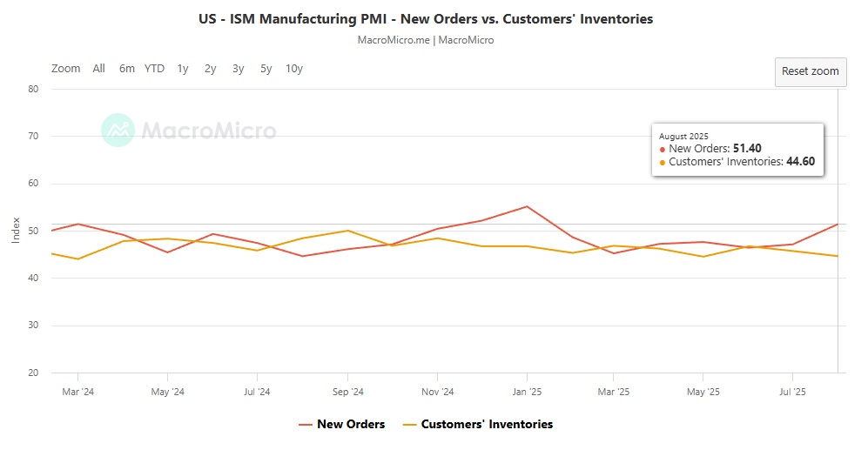Viewport: 868px width, 450px height.
Task: Click the Jan '25 x-axis label
Action: [527, 393]
